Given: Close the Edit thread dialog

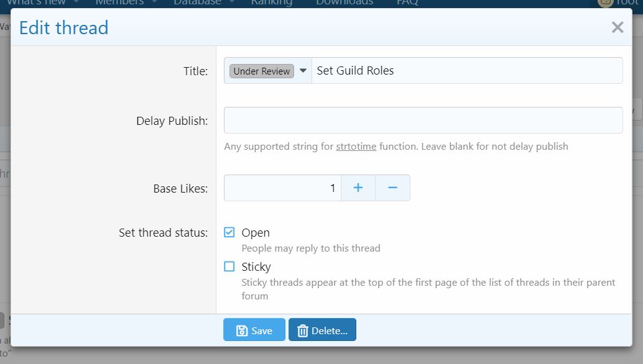Looking at the screenshot, I should click(617, 27).
